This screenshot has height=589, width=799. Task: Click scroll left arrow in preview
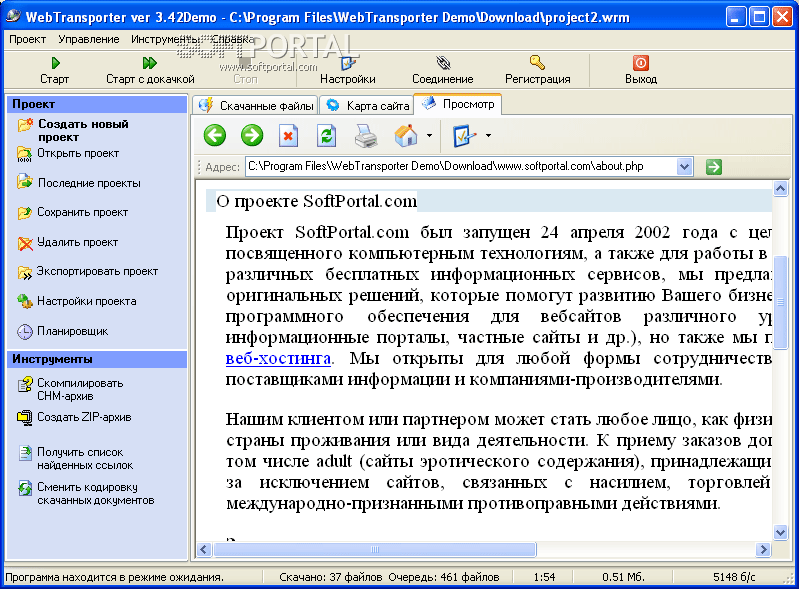[x=204, y=549]
